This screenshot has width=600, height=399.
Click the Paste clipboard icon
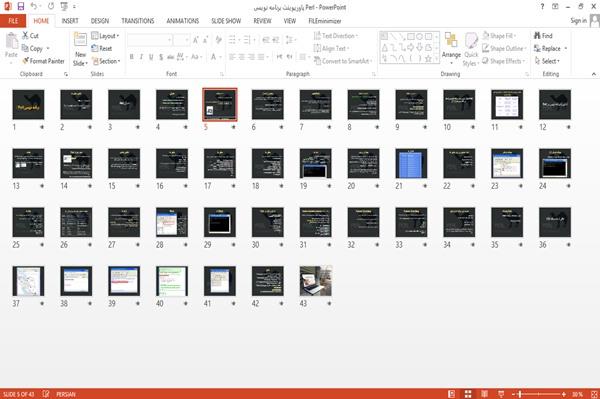[11, 41]
